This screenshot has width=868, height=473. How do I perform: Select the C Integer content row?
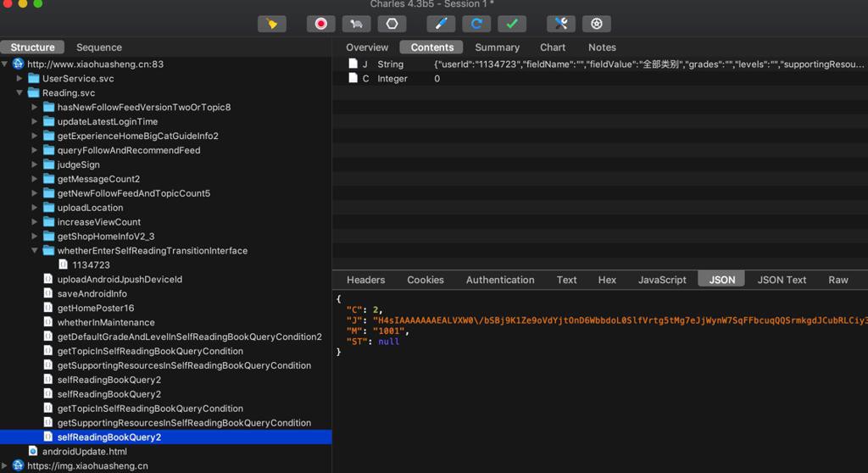click(600, 78)
